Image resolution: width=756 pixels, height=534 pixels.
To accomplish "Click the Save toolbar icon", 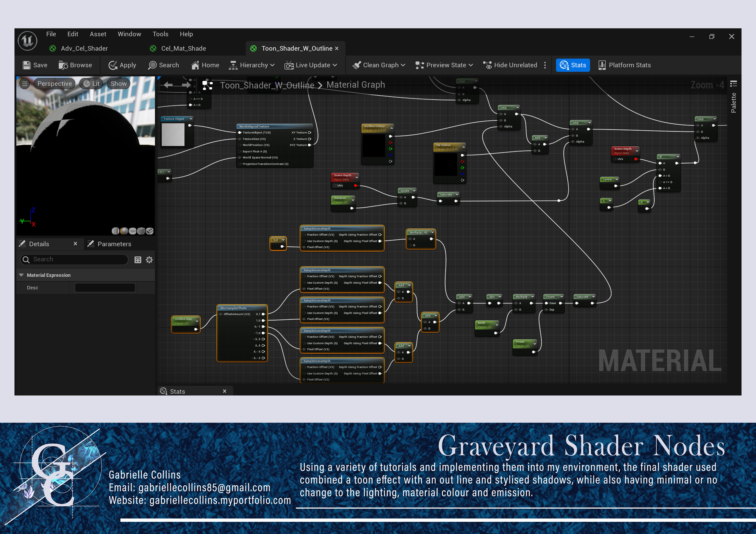I will pyautogui.click(x=27, y=65).
